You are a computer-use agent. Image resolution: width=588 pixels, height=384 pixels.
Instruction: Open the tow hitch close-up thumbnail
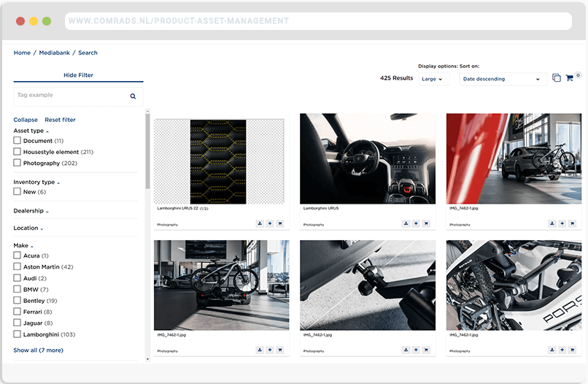click(x=368, y=285)
